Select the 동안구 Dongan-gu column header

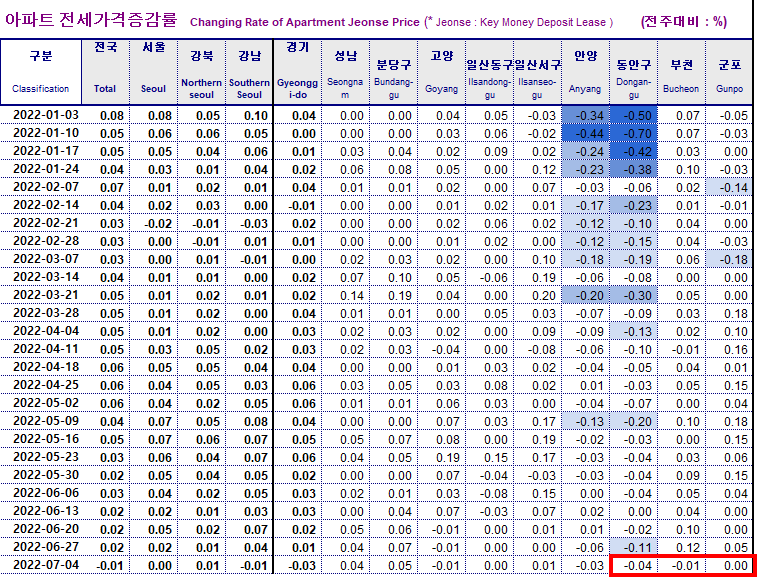click(x=633, y=72)
